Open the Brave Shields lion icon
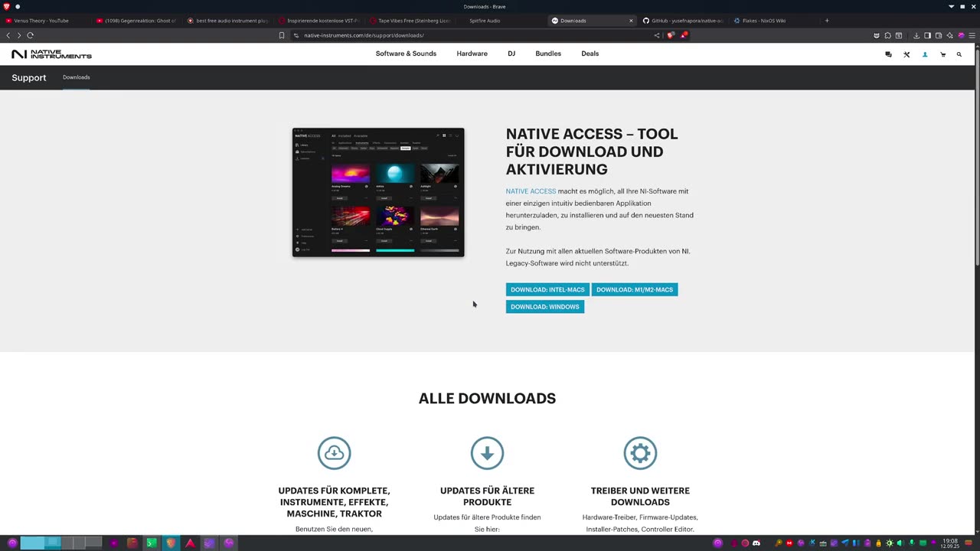 click(x=671, y=35)
